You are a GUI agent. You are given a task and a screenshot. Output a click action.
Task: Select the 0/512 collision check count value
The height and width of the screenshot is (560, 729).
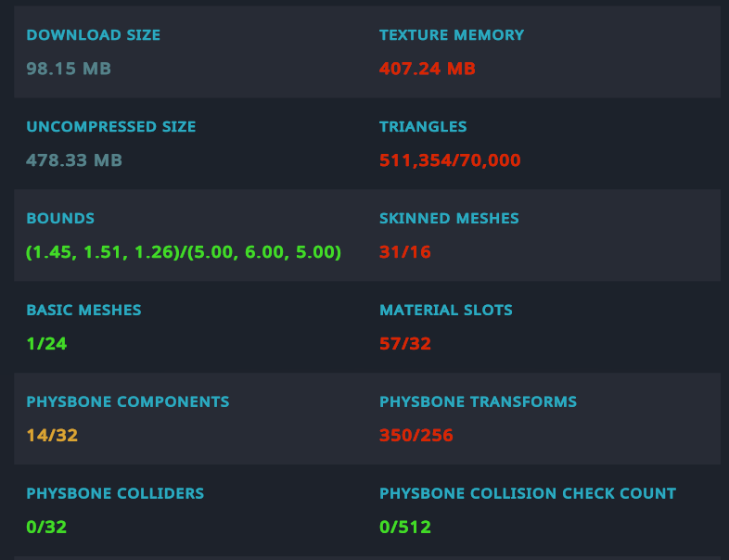pyautogui.click(x=405, y=527)
